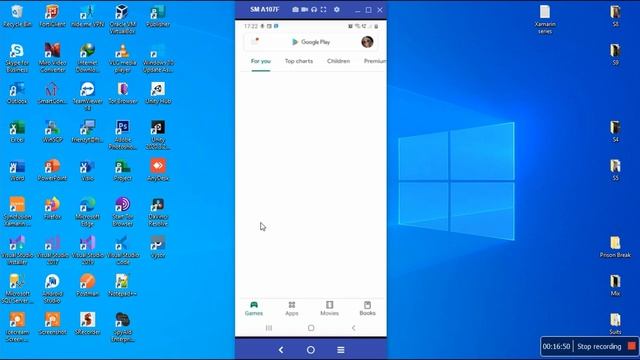640x360 pixels.
Task: Take a device screenshot with Vysor camera icon
Action: pyautogui.click(x=295, y=9)
